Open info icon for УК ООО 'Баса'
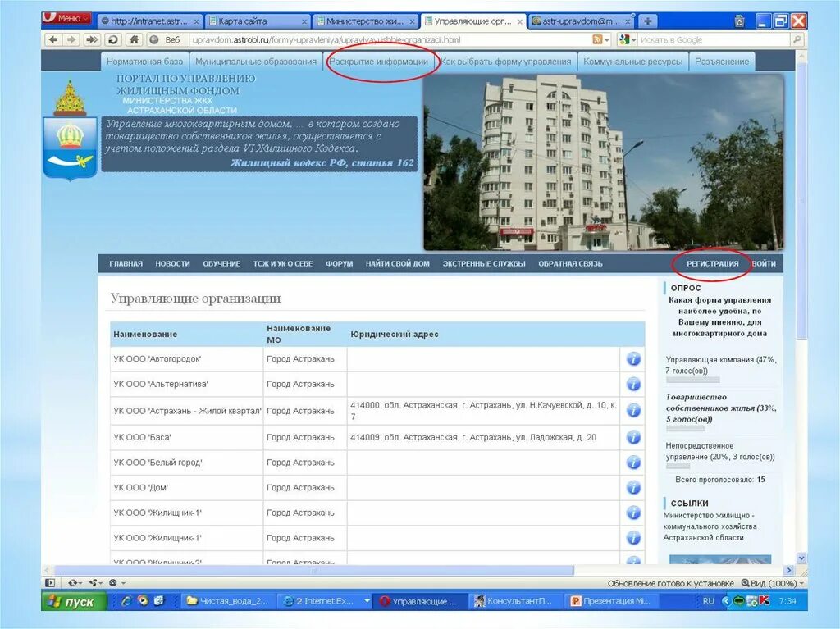 633,437
